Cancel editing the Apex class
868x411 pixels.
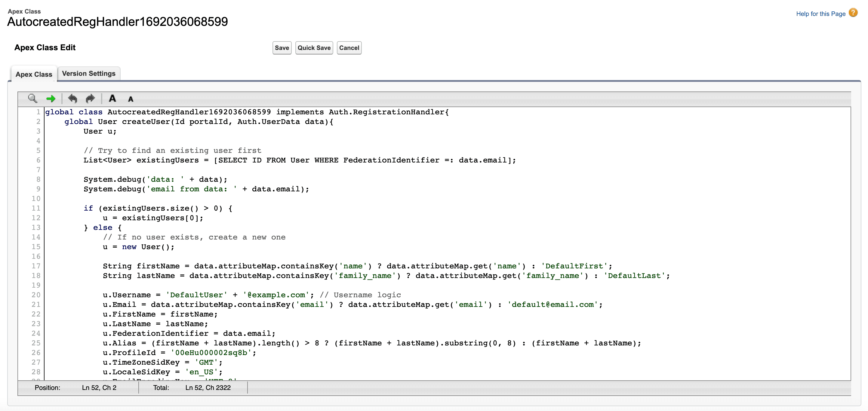[349, 48]
